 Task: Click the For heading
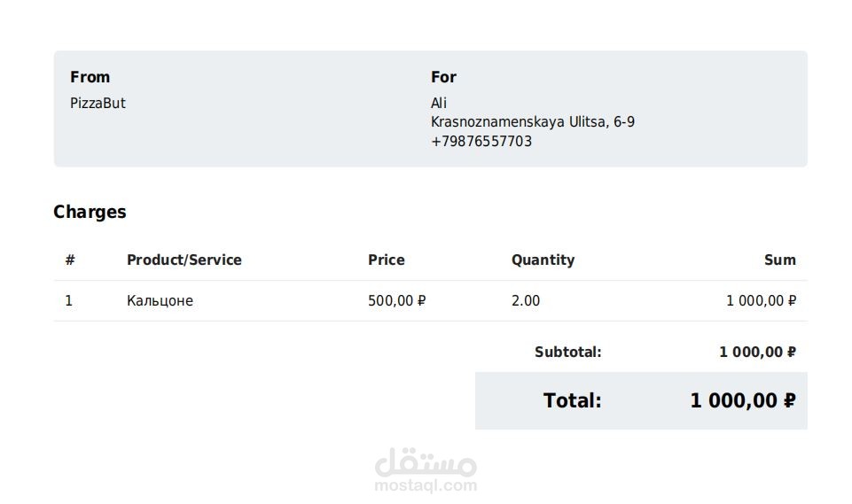tap(443, 77)
